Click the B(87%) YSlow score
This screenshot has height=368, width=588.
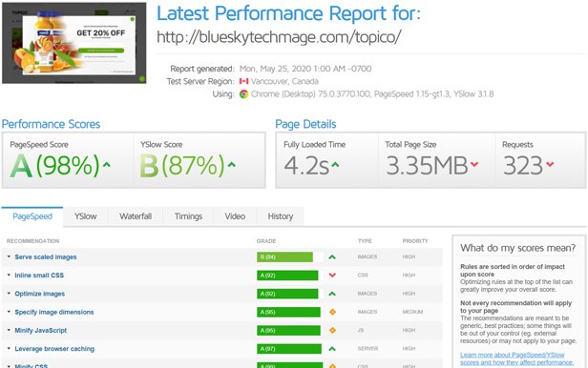[x=182, y=165]
